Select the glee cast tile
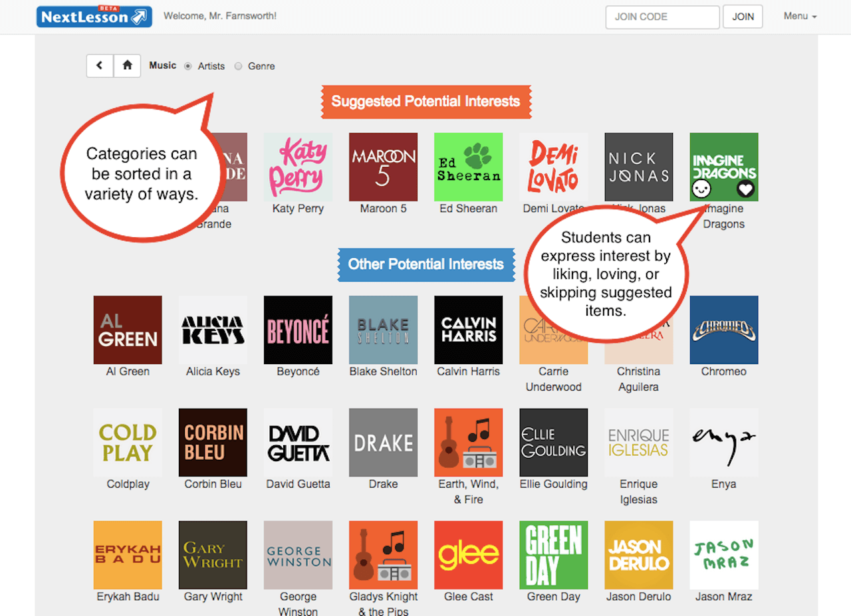This screenshot has height=616, width=851. tap(468, 555)
